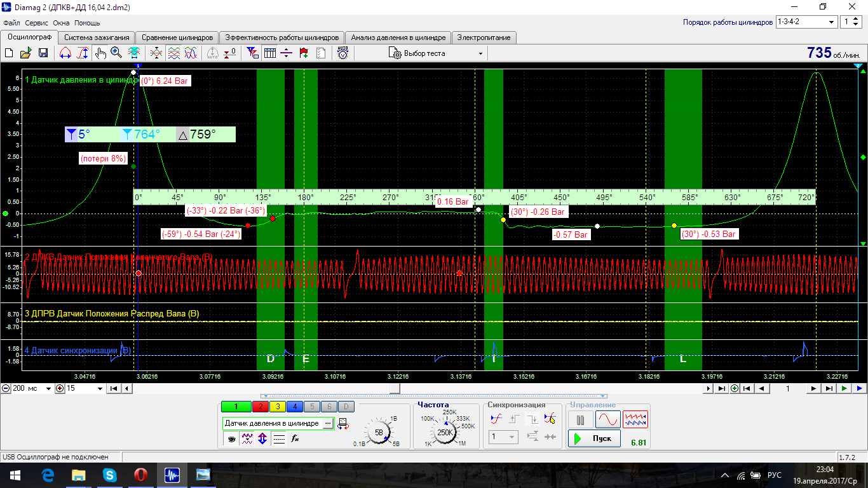Open the fx math function icon
This screenshot has height=488, width=868.
(295, 438)
